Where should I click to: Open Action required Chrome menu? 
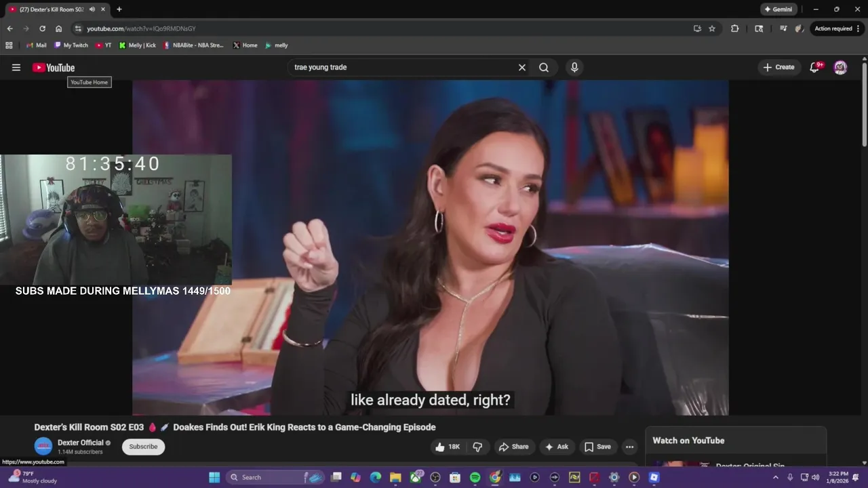tap(837, 28)
